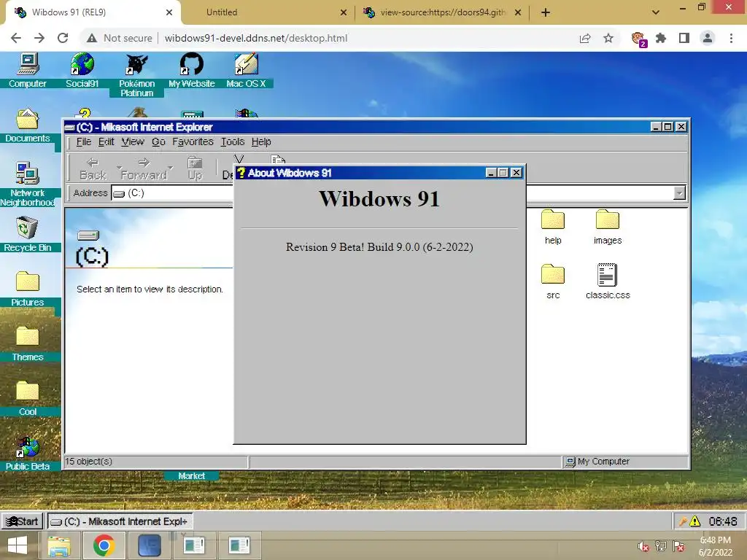Click the warning icon in Wibdows tray
Screen dimensions: 747x560
coord(695,521)
